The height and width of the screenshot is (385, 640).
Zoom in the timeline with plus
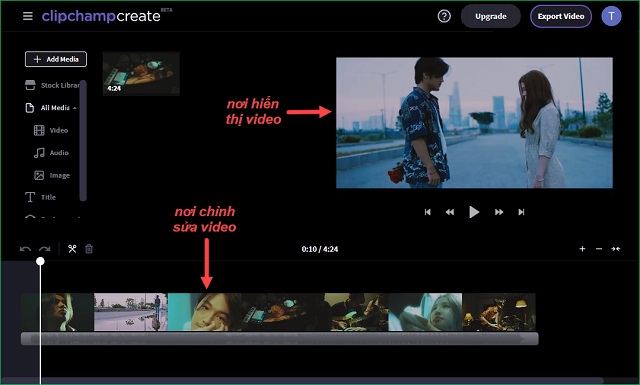(x=582, y=249)
